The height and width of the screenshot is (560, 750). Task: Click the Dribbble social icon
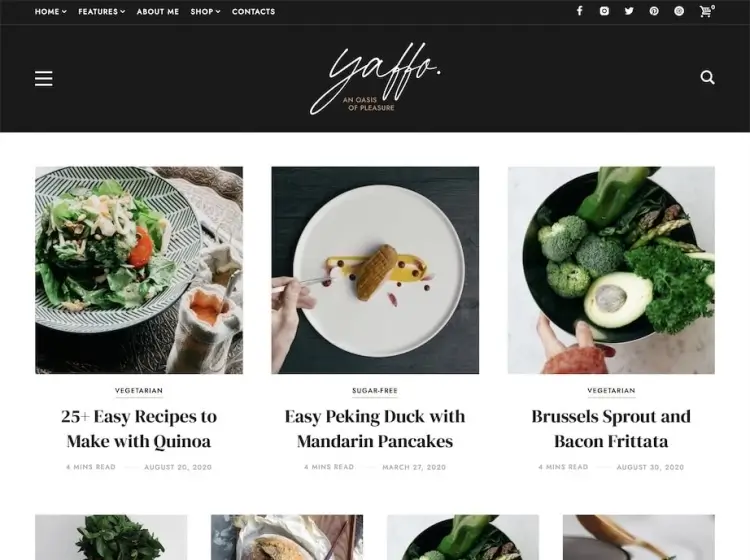[679, 11]
